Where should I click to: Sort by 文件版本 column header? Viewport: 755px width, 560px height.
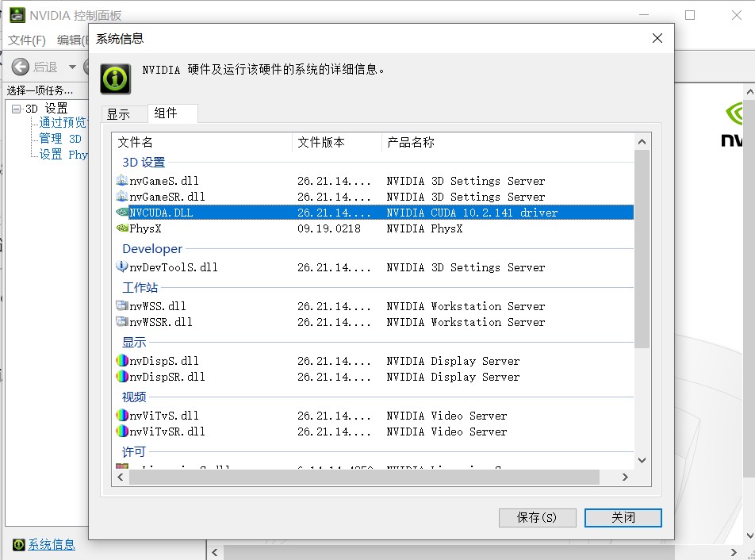336,142
